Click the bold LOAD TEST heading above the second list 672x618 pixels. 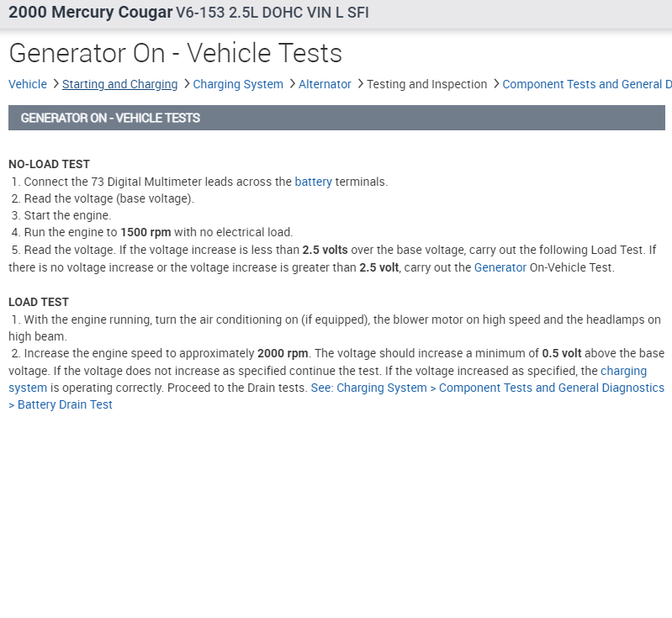pyautogui.click(x=39, y=302)
